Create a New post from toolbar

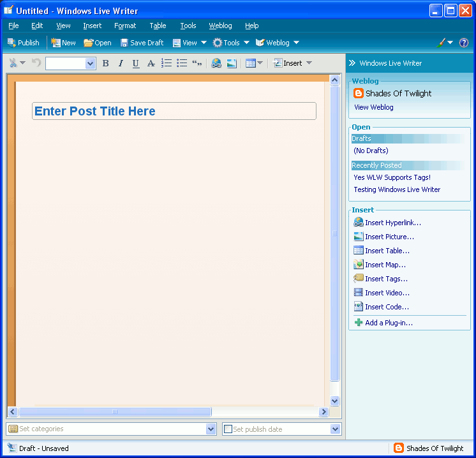pyautogui.click(x=63, y=43)
